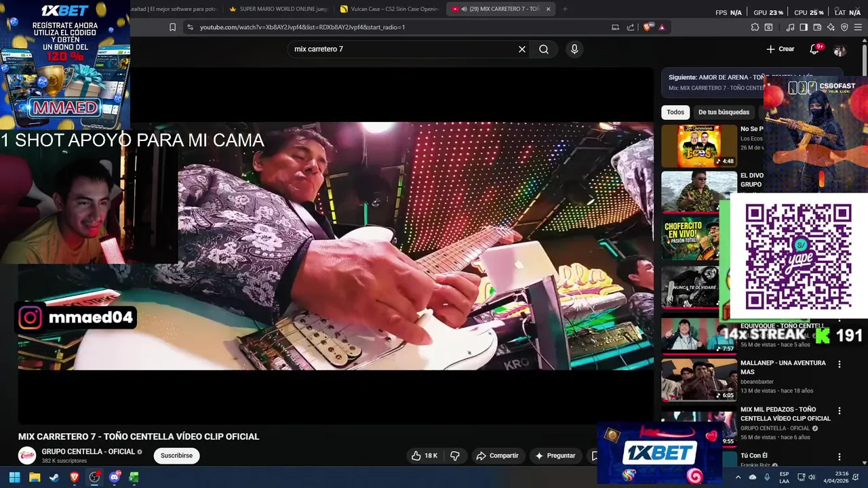This screenshot has height=488, width=868.
Task: Open the YouTube account avatar menu
Action: coord(840,49)
